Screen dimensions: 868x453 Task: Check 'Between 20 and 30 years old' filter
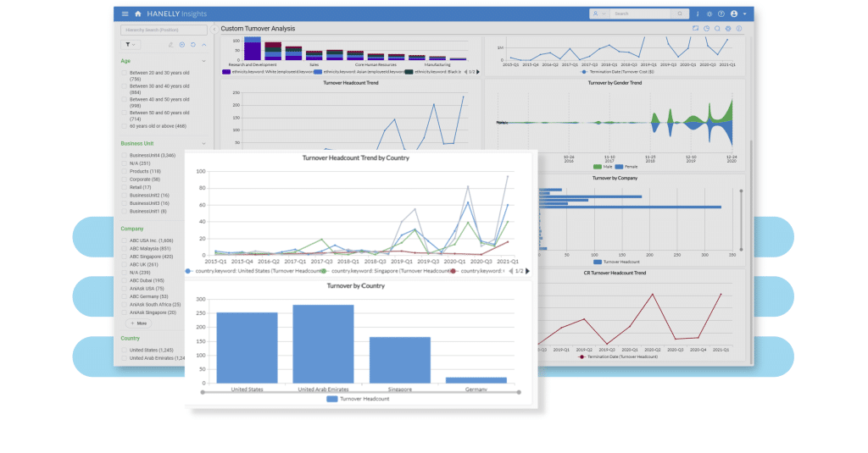(x=124, y=73)
